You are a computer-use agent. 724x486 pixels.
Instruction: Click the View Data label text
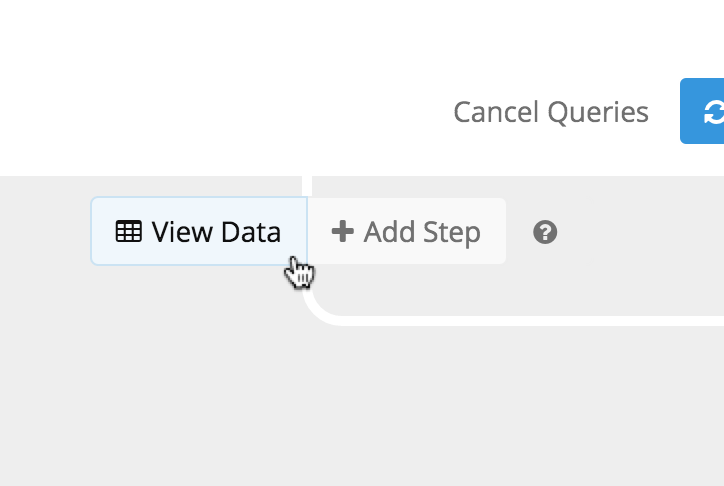(x=216, y=232)
